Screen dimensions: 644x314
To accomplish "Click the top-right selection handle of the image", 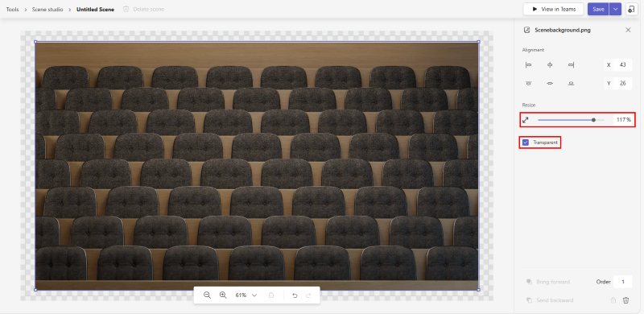I will (x=478, y=42).
